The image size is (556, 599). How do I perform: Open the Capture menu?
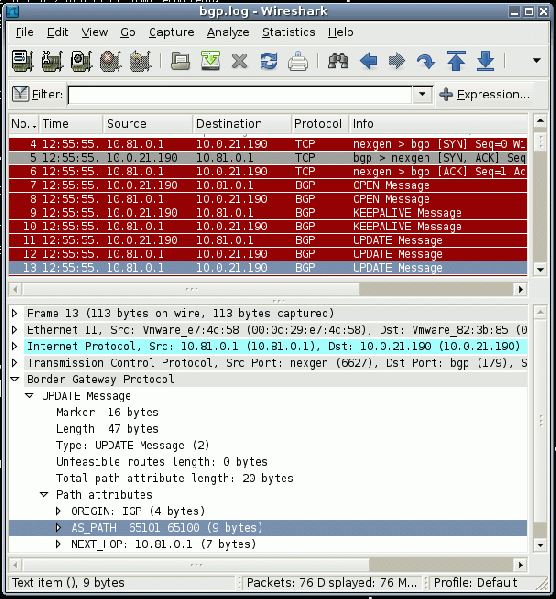click(x=172, y=32)
